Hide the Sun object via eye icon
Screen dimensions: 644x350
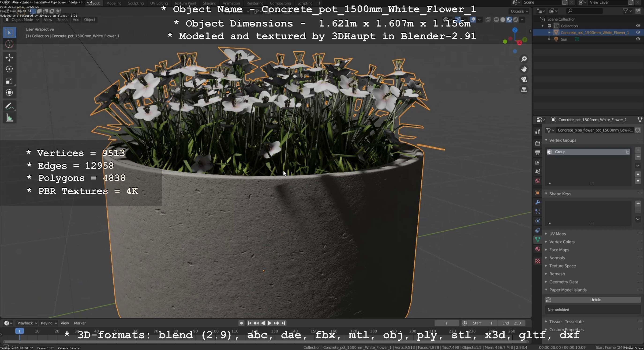pos(638,39)
